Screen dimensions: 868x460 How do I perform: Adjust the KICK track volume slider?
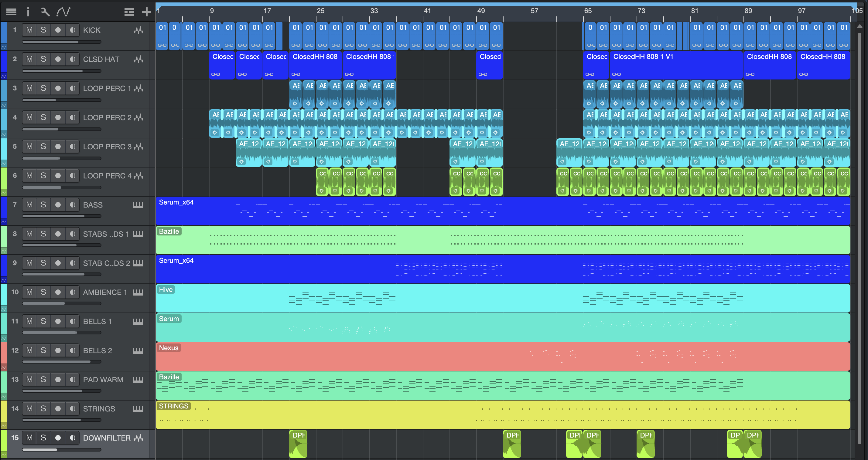tap(62, 42)
